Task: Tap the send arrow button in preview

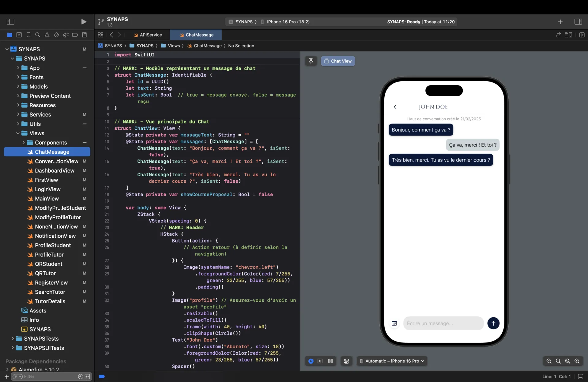Action: tap(493, 323)
